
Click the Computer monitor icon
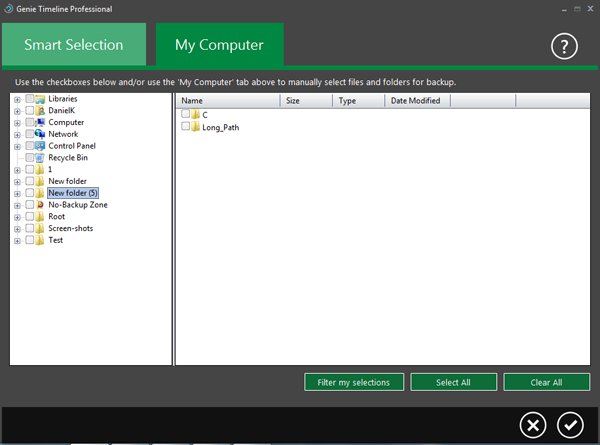tap(40, 122)
